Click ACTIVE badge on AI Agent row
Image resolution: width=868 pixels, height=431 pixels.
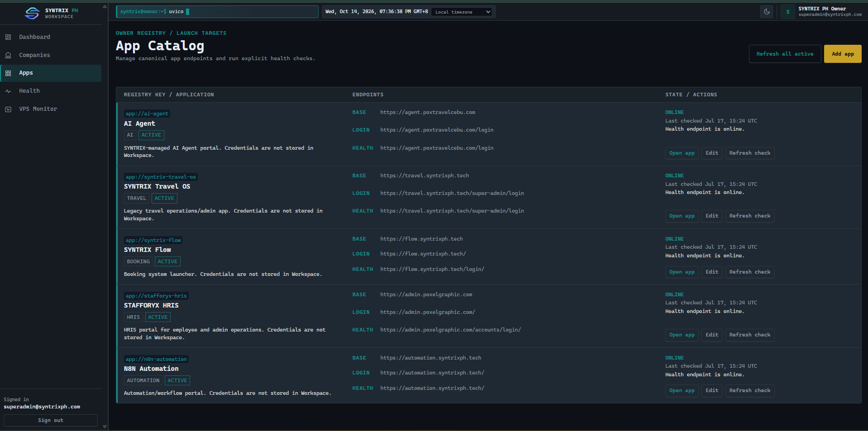click(151, 135)
